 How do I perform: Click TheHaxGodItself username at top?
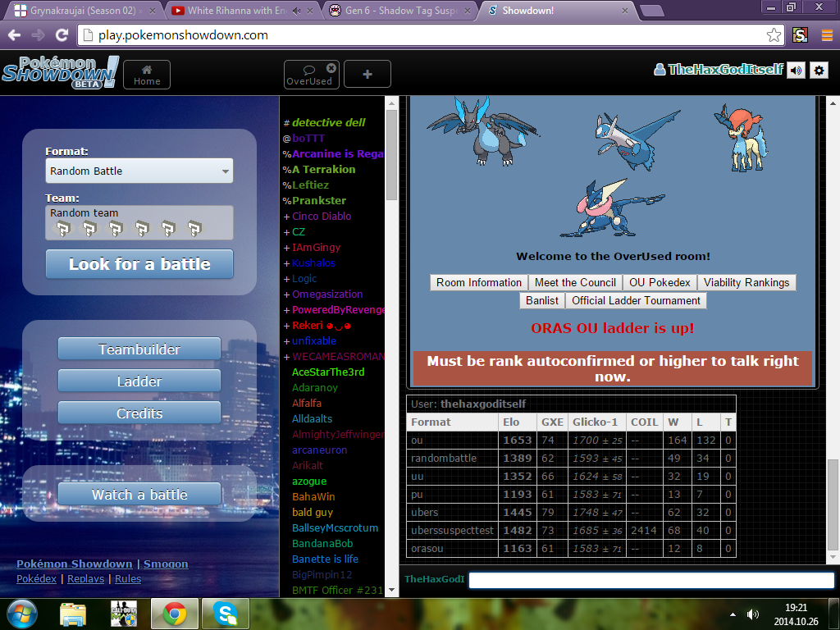click(x=725, y=70)
